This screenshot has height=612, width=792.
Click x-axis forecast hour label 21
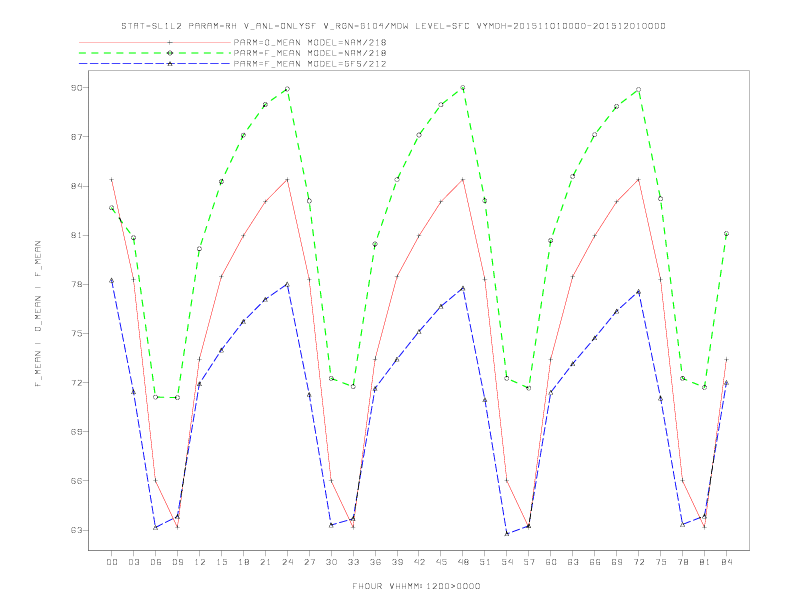[265, 562]
